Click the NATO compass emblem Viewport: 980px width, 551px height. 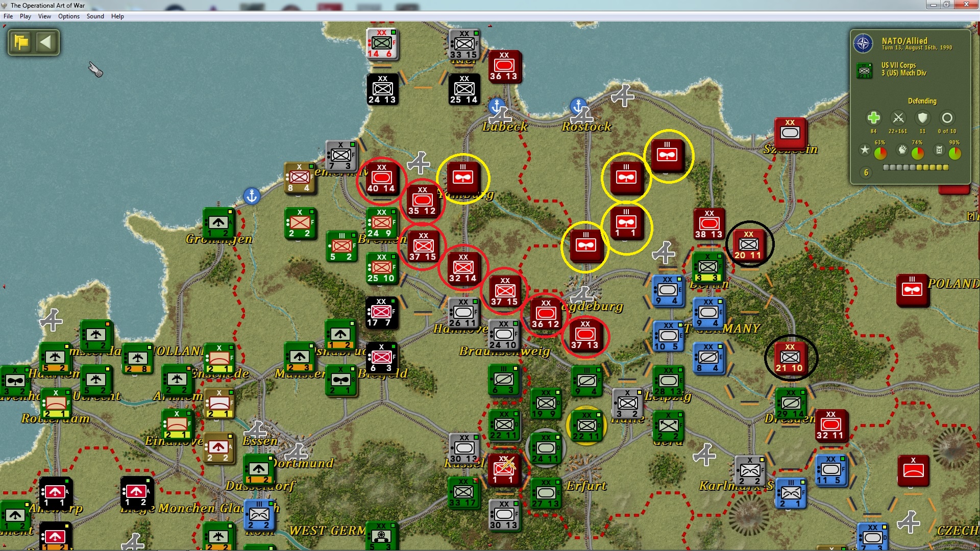point(863,43)
